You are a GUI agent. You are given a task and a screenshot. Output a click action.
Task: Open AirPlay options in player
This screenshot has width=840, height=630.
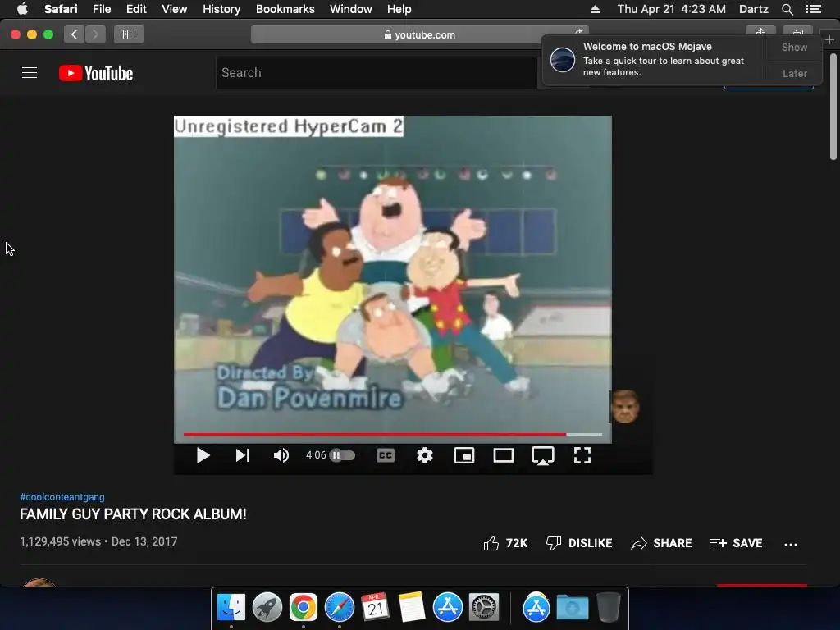tap(543, 456)
